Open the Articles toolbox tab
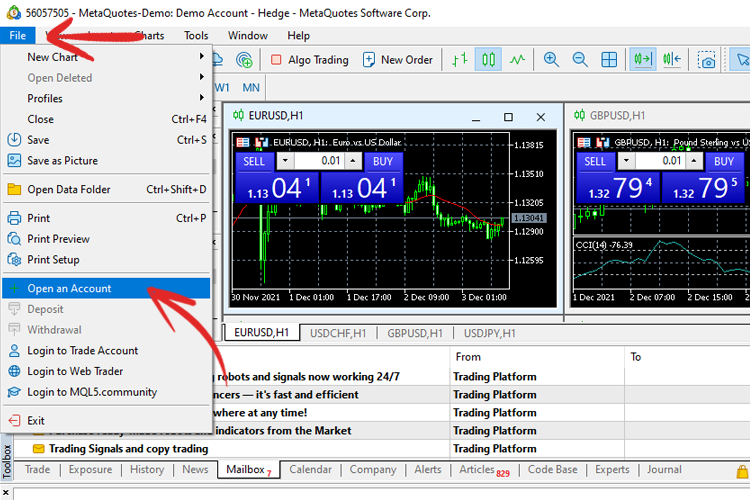This screenshot has width=750, height=500. pos(484,470)
